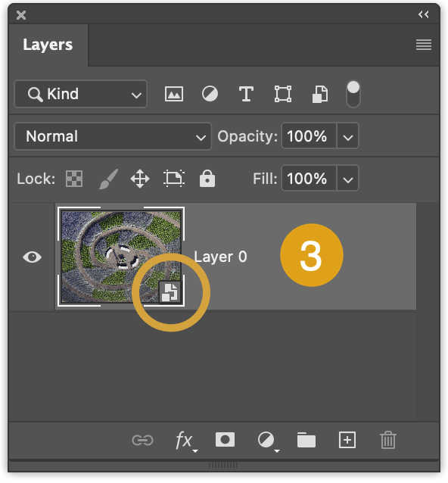Filter layers by pixel layer icon
Screen dimensions: 448x483
tap(174, 94)
